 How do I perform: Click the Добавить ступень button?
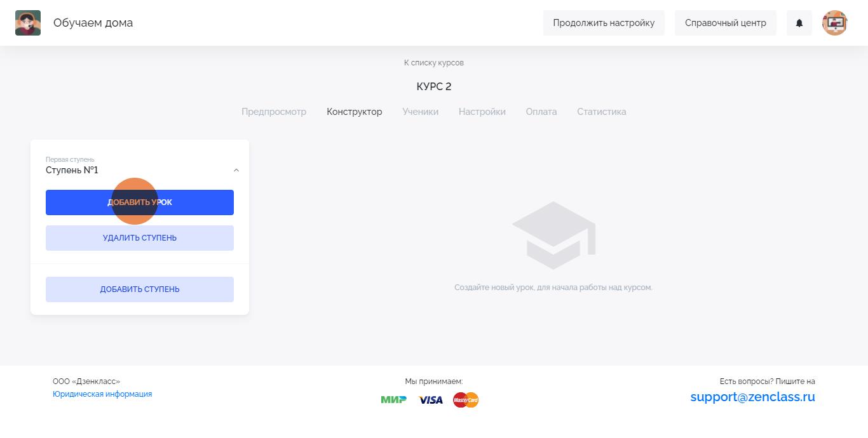tap(140, 289)
